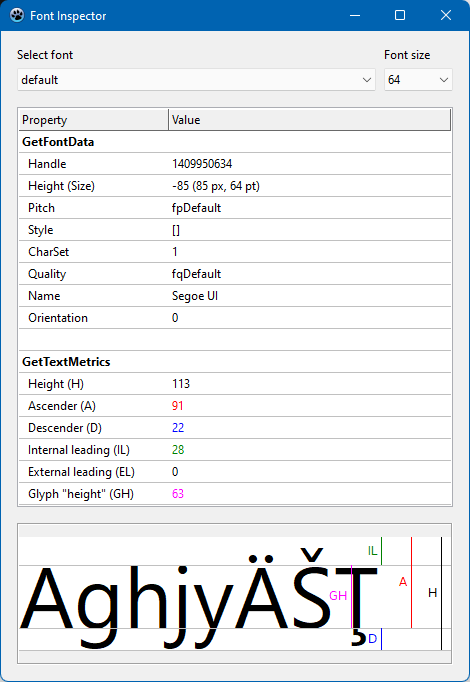Image resolution: width=470 pixels, height=682 pixels.
Task: Select the Name row showing Segoe UI
Action: (x=235, y=296)
